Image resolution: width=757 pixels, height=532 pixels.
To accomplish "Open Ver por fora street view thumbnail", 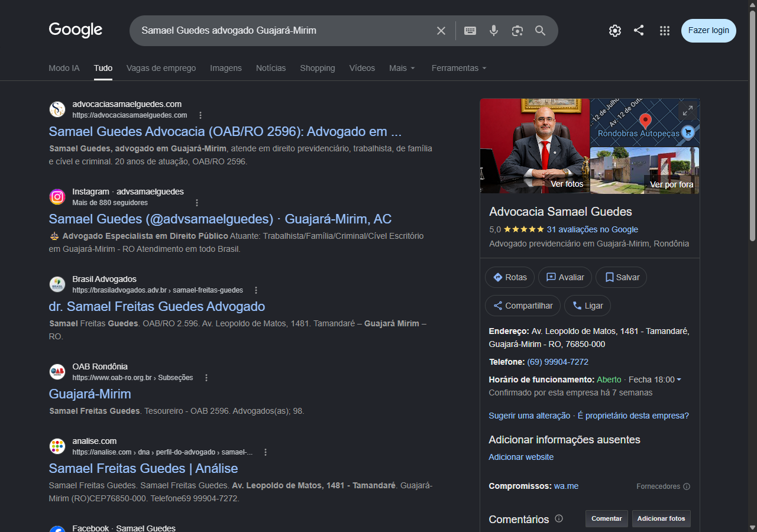I will pos(645,171).
